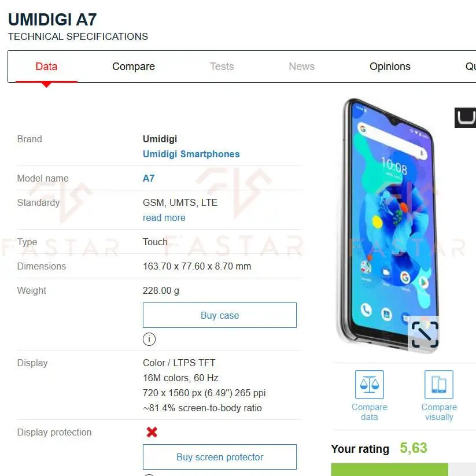Click the info icon below Buy case
Viewport: 476px width, 476px height.
tap(149, 339)
